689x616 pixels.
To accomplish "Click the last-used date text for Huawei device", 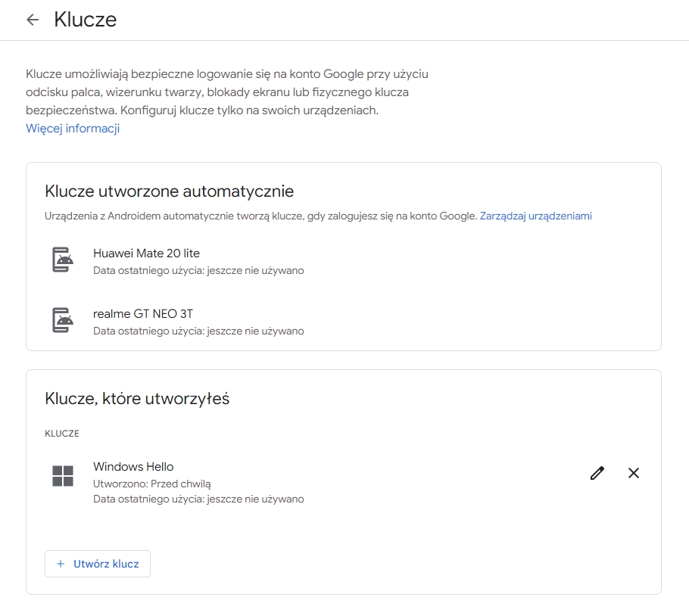I will 198,270.
